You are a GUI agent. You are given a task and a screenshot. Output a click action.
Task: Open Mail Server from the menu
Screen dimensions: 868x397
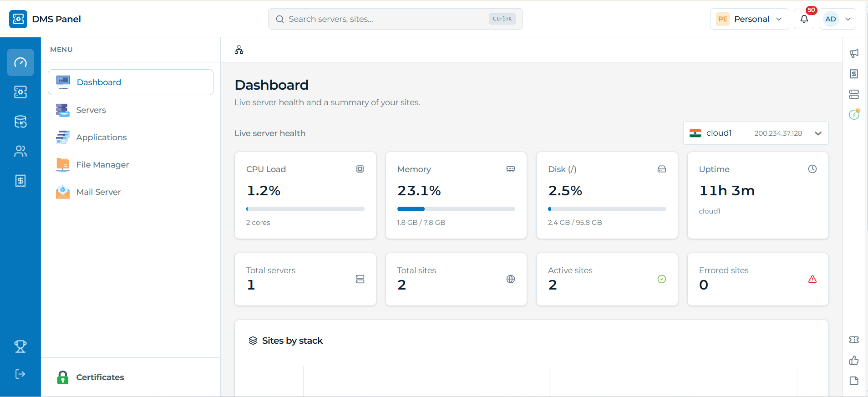131,192
